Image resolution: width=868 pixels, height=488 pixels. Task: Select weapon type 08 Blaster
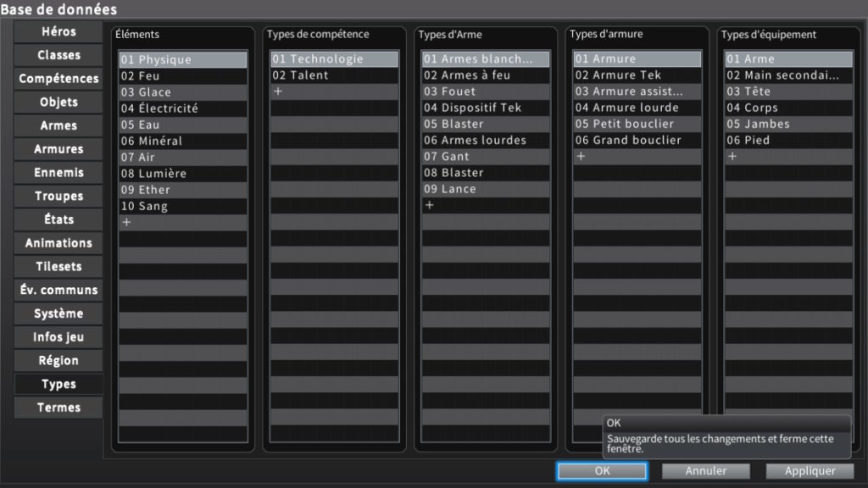tap(486, 173)
